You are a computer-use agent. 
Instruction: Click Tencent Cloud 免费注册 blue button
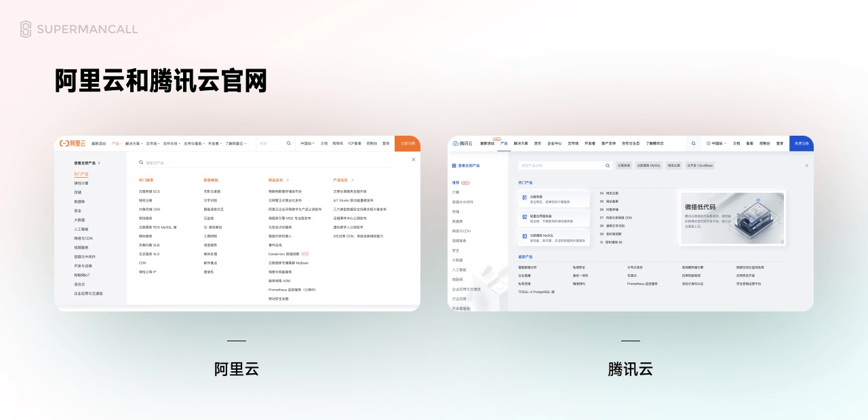(x=802, y=143)
